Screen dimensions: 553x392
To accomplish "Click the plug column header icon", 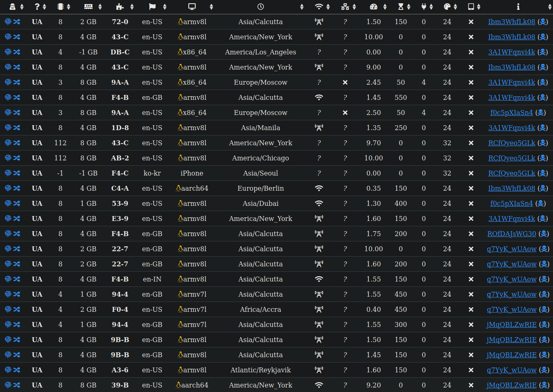I will 424,7.
